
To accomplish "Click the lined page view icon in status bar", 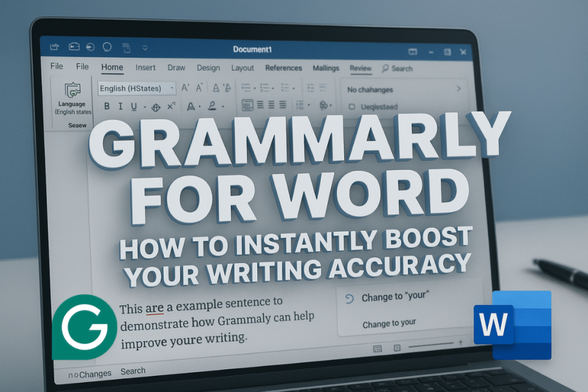I will click(378, 348).
